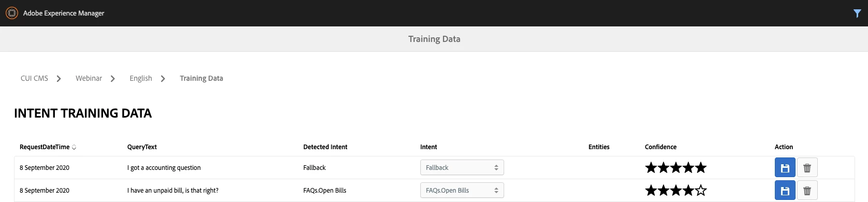Click the Adobe Experience Manager logo icon
This screenshot has width=868, height=202.
[x=11, y=13]
